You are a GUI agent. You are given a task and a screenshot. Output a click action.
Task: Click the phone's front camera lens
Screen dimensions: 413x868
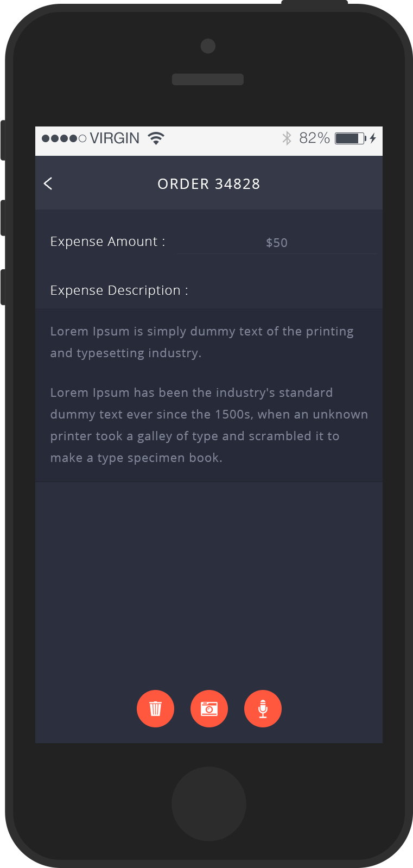click(x=208, y=46)
